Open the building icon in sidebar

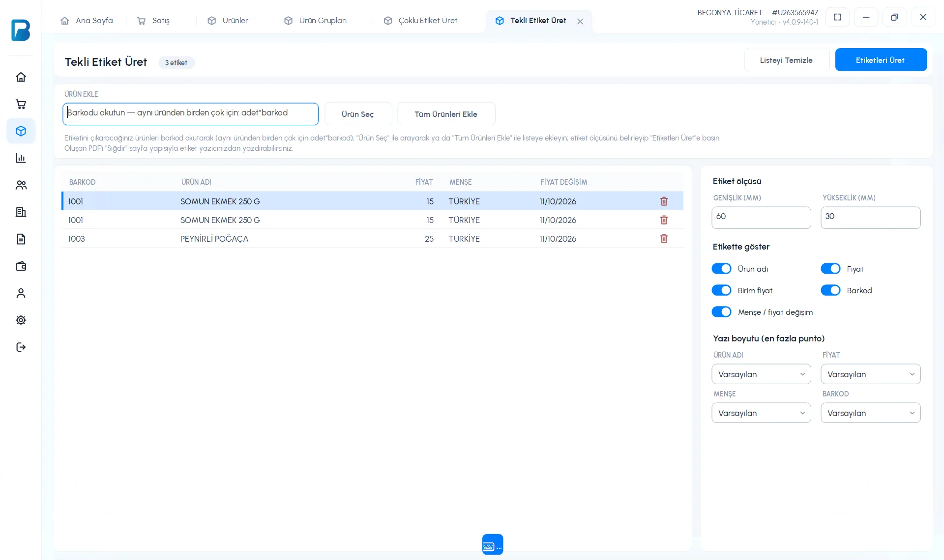click(21, 212)
